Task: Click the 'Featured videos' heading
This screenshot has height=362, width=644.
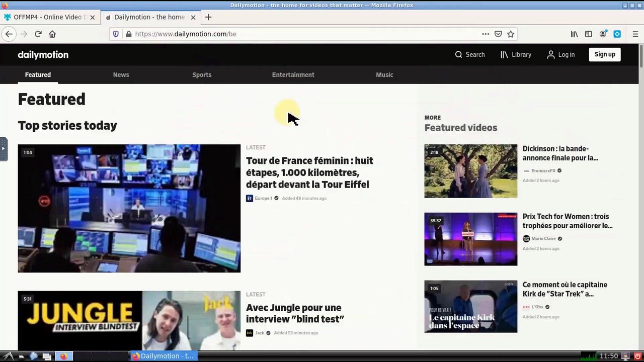Action: tap(461, 128)
